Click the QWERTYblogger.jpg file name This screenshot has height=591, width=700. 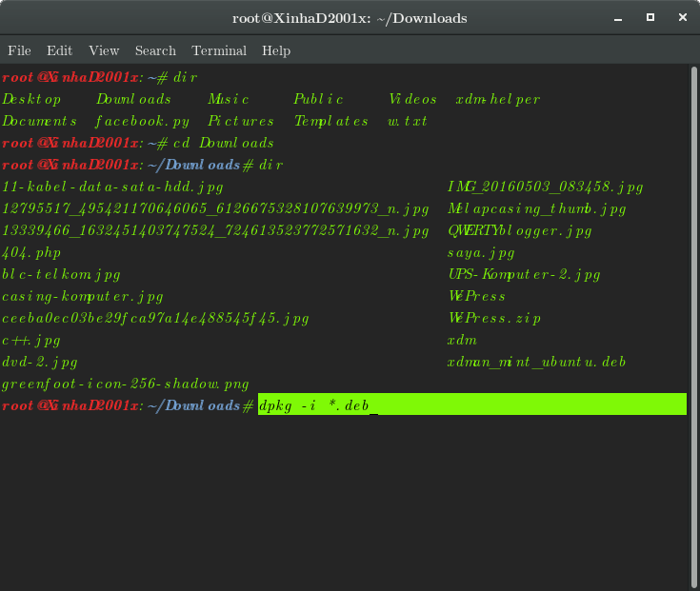[520, 230]
